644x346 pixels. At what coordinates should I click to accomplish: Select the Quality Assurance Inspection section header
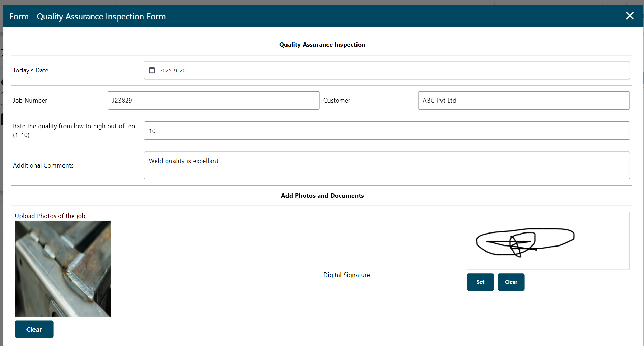(322, 44)
